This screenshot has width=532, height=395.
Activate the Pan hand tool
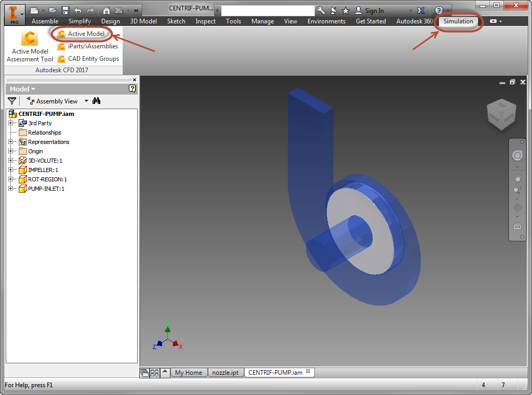tap(517, 177)
